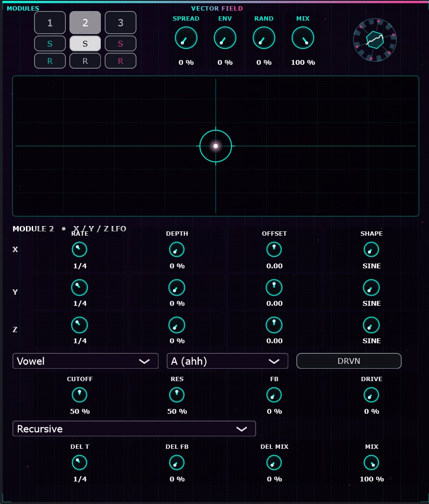Click the bottom MIX knob at 100 %

point(371,463)
